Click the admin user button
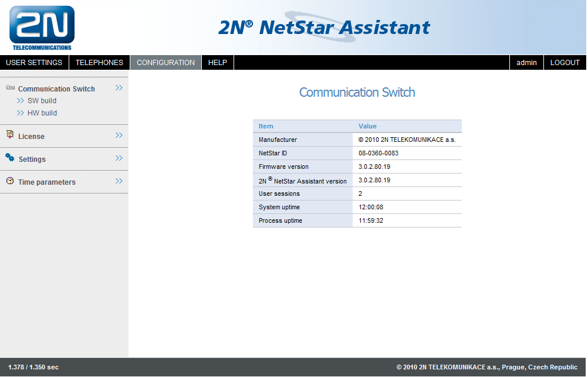Screen dimensions: 588x377 click(x=526, y=63)
